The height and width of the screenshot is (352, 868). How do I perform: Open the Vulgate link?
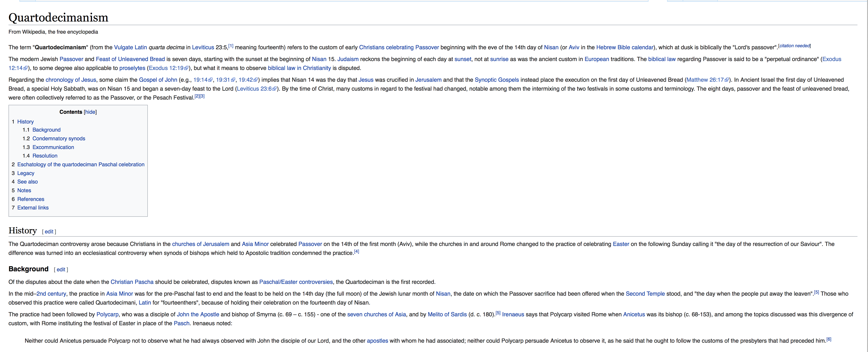[123, 47]
